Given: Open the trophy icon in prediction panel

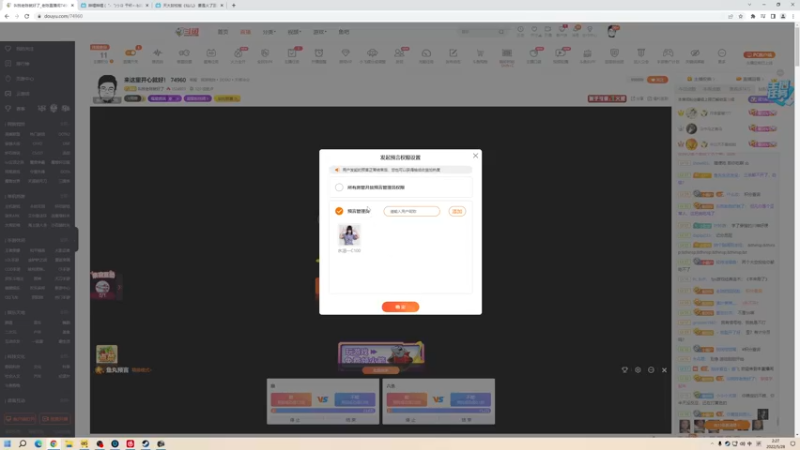Looking at the screenshot, I should point(624,370).
